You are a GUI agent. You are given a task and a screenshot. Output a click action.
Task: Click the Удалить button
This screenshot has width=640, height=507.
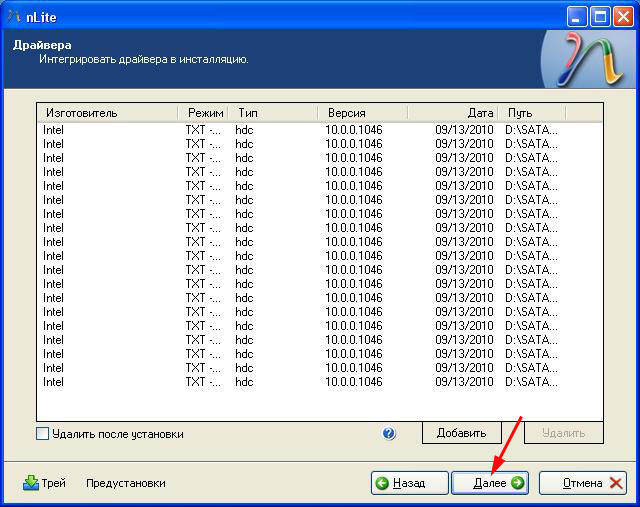pos(564,433)
